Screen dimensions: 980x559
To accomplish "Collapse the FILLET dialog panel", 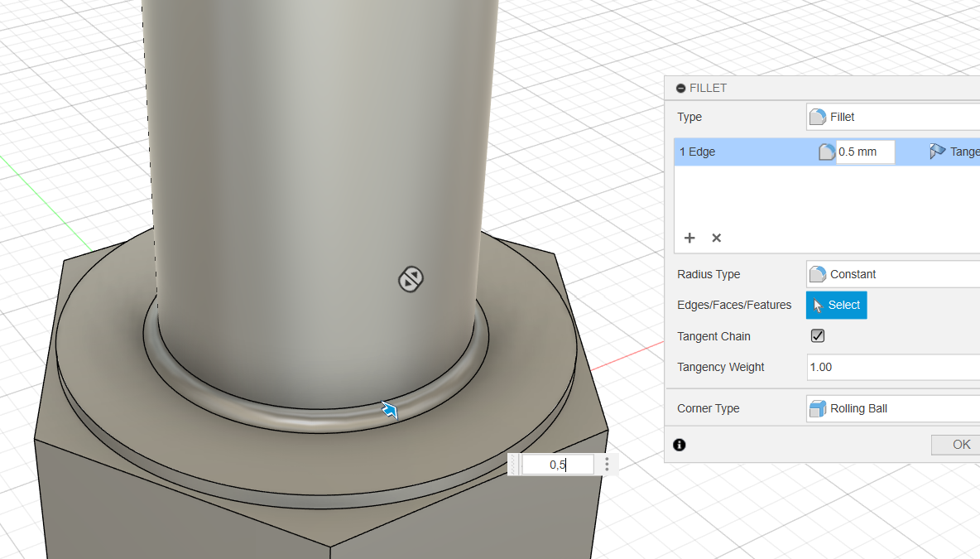I will point(680,89).
